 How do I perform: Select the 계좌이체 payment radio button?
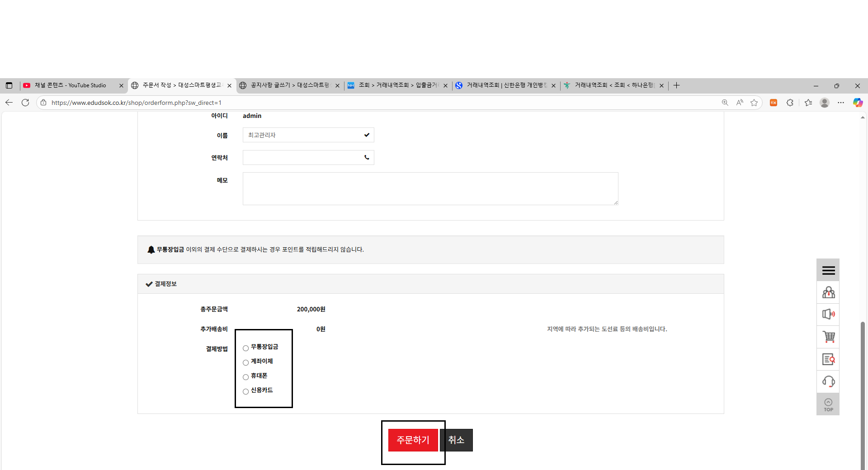245,362
